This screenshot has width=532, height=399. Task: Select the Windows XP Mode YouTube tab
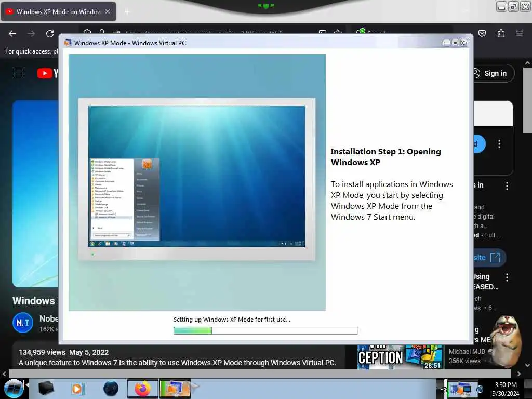(58, 11)
